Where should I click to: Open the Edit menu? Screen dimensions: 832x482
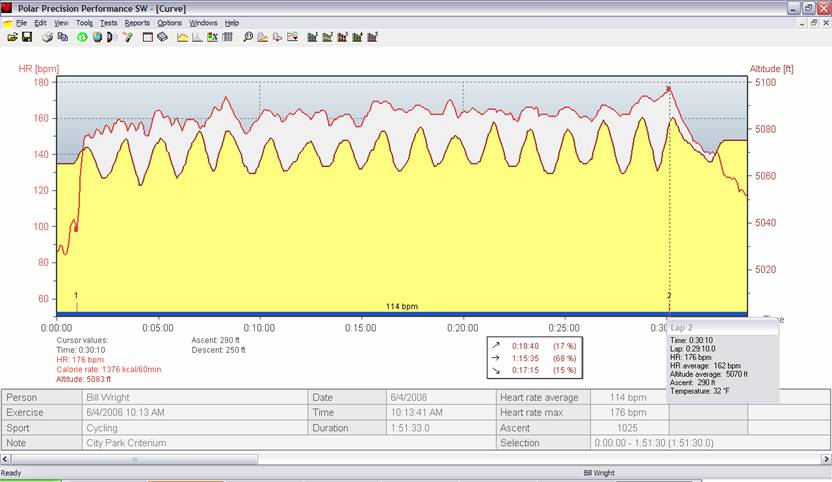pos(40,23)
